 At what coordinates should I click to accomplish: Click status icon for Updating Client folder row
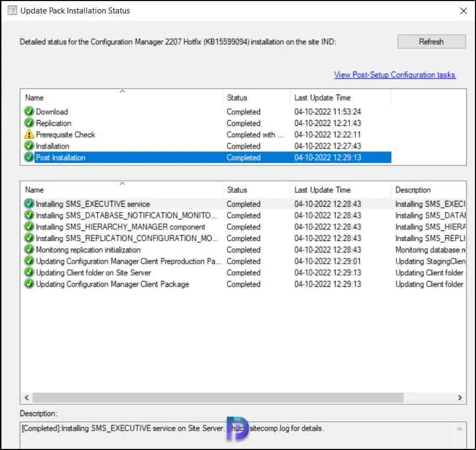[x=29, y=272]
